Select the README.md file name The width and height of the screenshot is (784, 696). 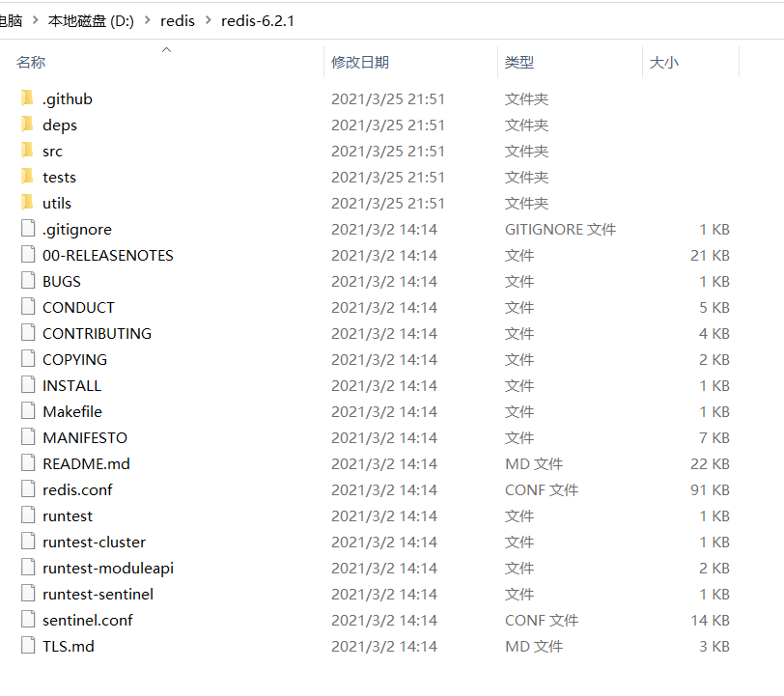click(87, 463)
